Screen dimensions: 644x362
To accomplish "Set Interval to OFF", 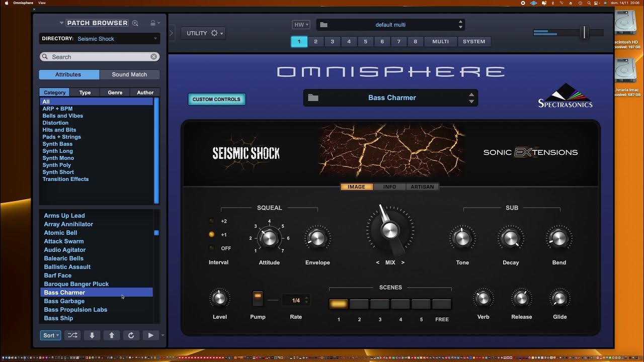I will [212, 248].
